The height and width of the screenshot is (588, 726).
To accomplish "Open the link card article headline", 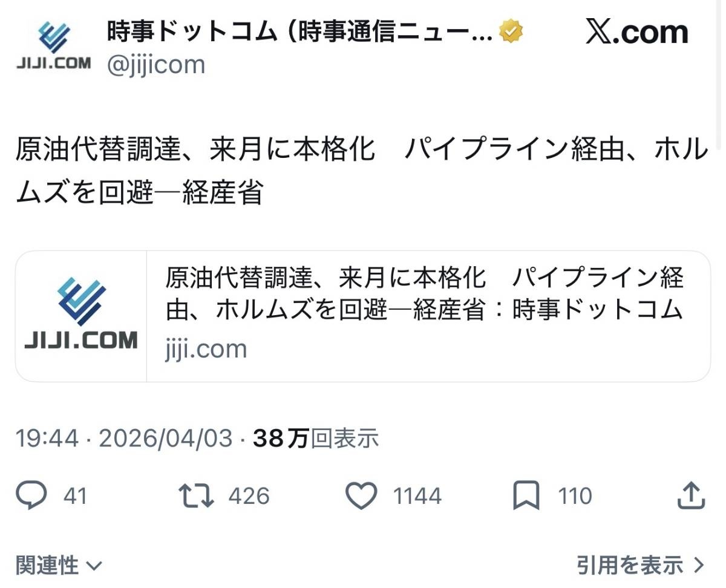I will [x=425, y=294].
